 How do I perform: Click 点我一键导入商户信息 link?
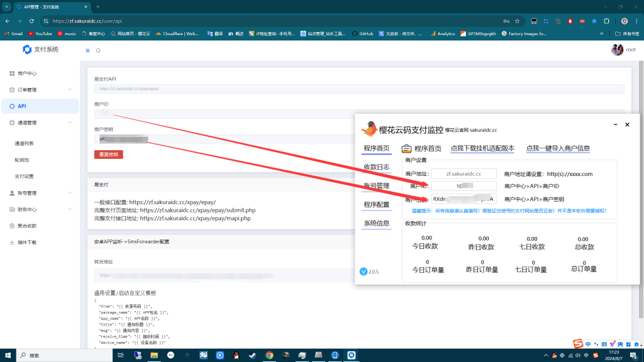558,148
